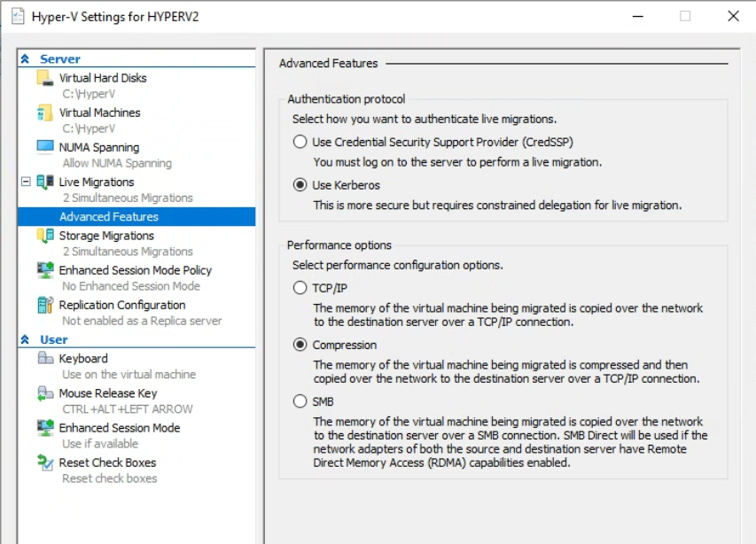Screen dimensions: 756x544
Task: Choose the TCP/IP performance option
Action: pyautogui.click(x=300, y=288)
